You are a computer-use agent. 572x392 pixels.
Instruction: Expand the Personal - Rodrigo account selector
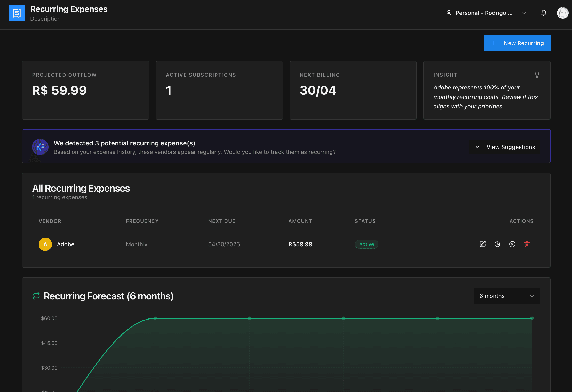coord(486,13)
